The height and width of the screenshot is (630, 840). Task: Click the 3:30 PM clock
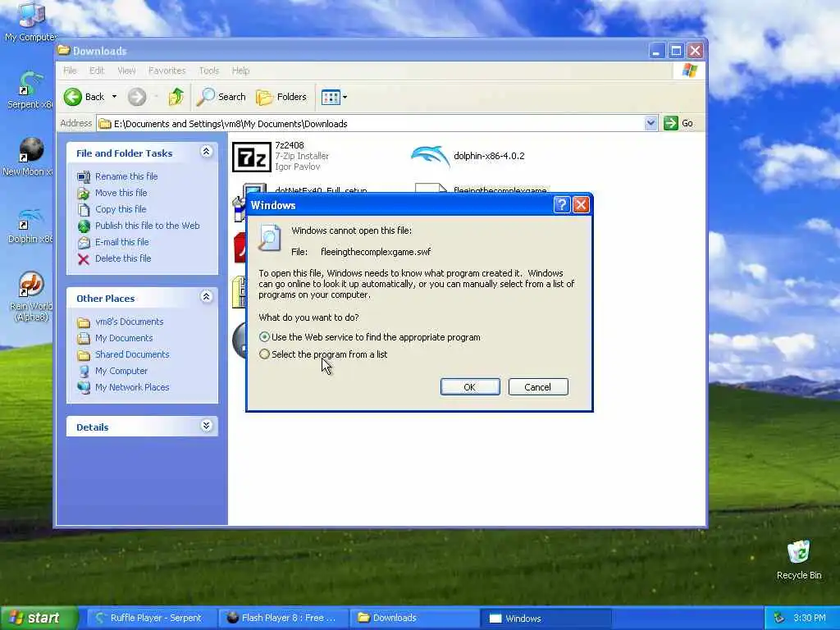point(809,618)
